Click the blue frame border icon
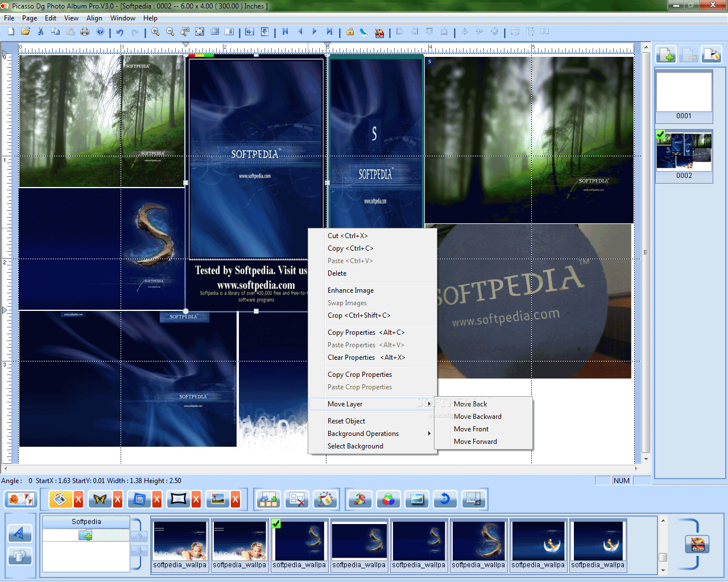The width and height of the screenshot is (728, 582). pyautogui.click(x=139, y=500)
